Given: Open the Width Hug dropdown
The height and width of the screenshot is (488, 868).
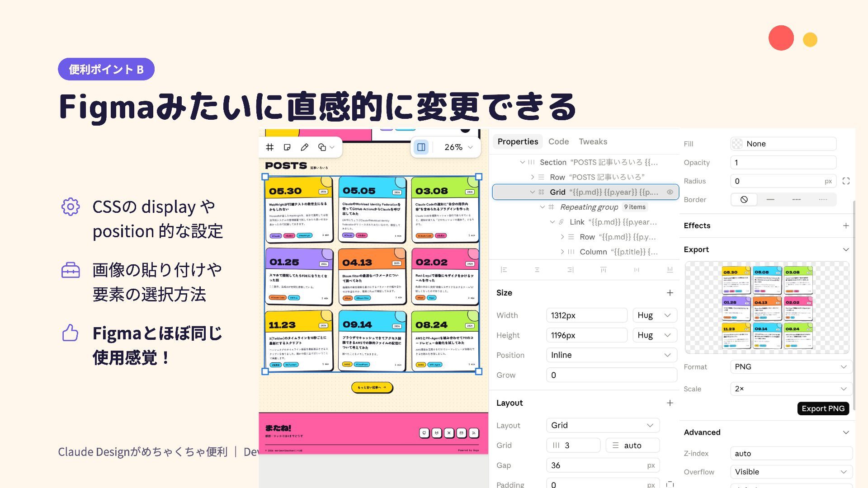Looking at the screenshot, I should 655,315.
